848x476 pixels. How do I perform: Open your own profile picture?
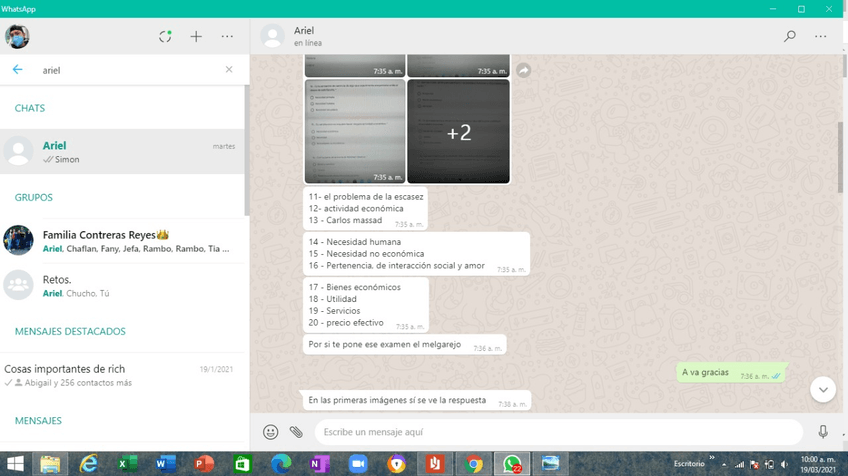(x=17, y=37)
